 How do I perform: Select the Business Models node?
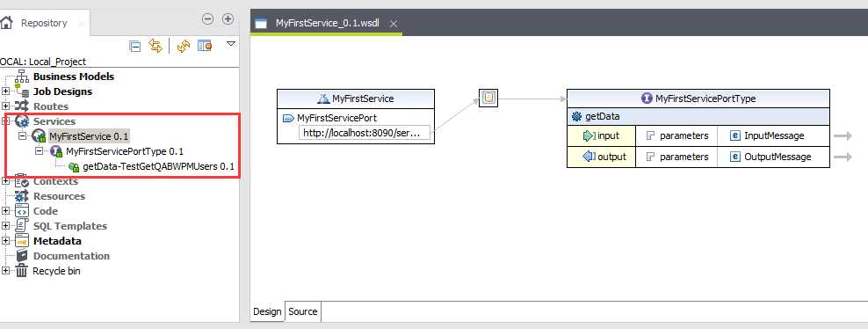tap(74, 77)
